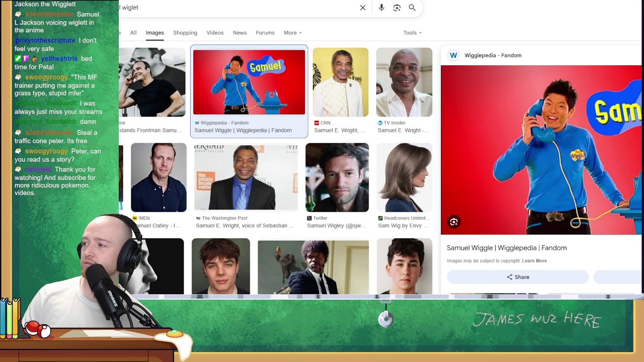Click the Twitter X favicon
The image size is (644, 362).
(x=309, y=218)
